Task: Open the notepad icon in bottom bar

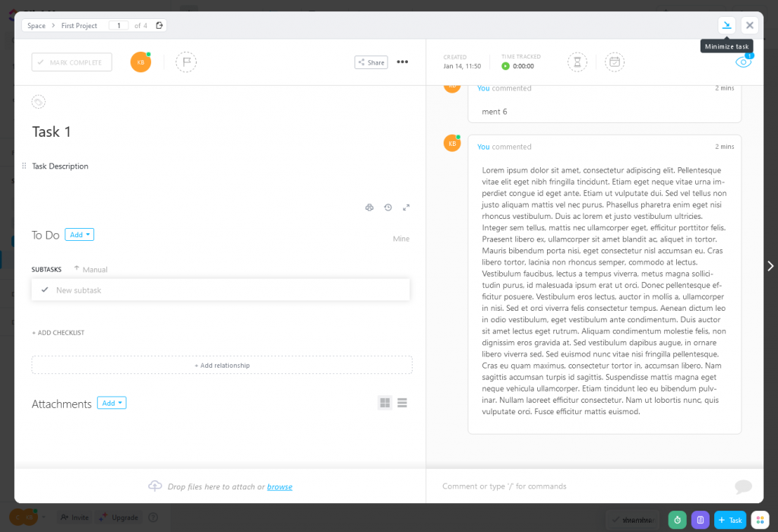Action: [x=700, y=520]
